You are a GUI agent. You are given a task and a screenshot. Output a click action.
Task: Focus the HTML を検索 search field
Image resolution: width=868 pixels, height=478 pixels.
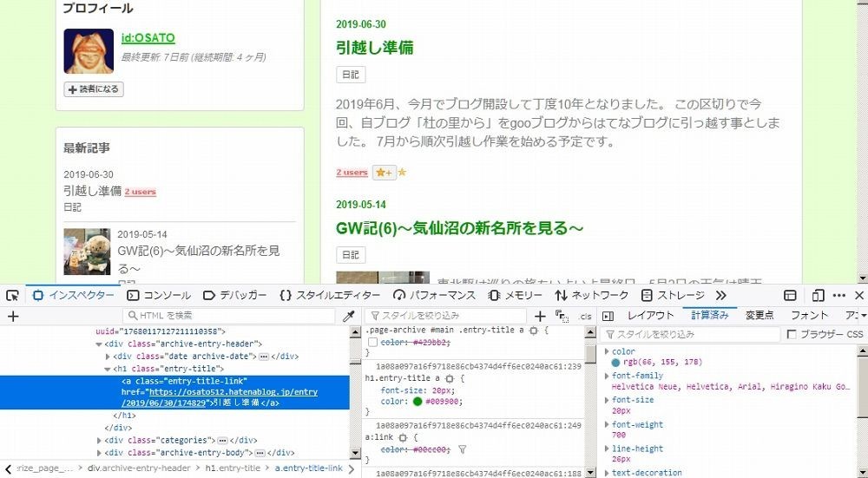click(229, 316)
